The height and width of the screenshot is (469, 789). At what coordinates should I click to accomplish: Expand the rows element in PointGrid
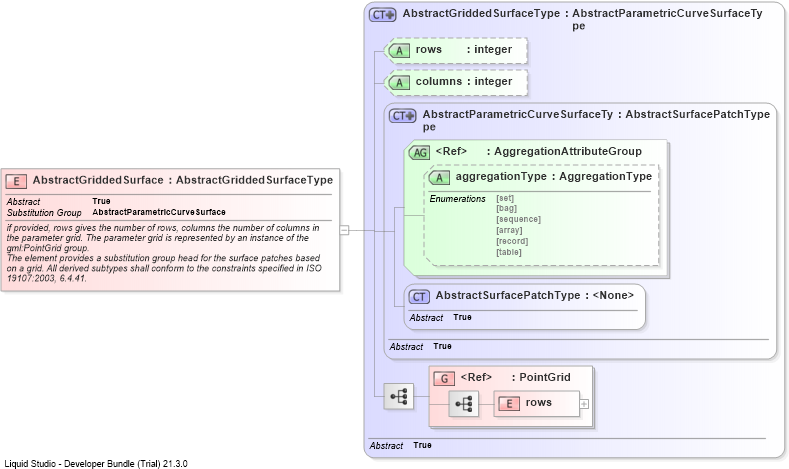coord(584,404)
